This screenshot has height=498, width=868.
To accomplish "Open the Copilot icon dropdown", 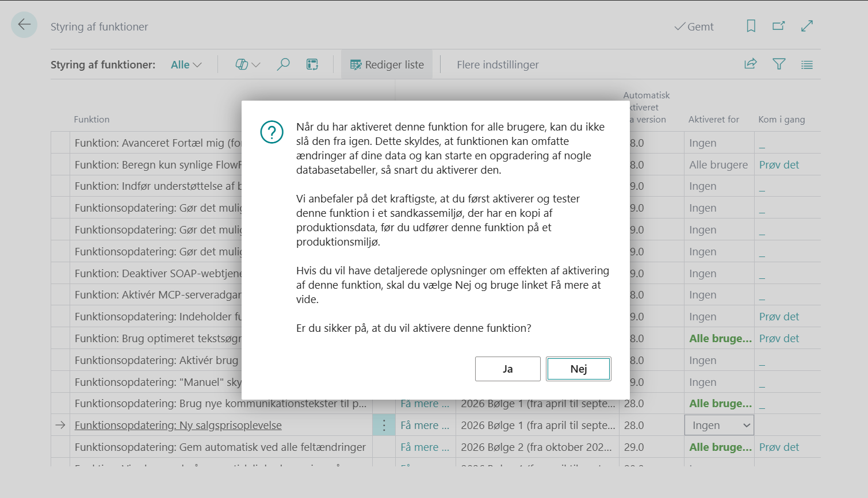I will (248, 65).
